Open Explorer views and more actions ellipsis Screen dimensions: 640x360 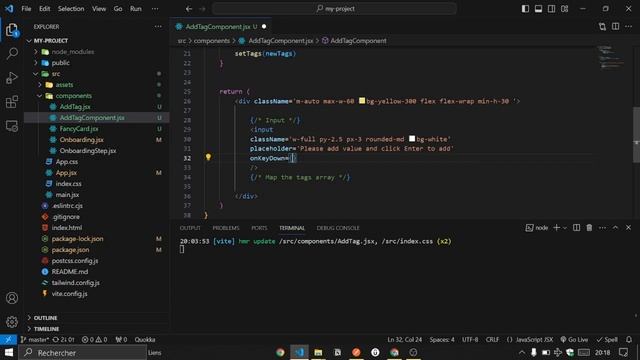(158, 27)
